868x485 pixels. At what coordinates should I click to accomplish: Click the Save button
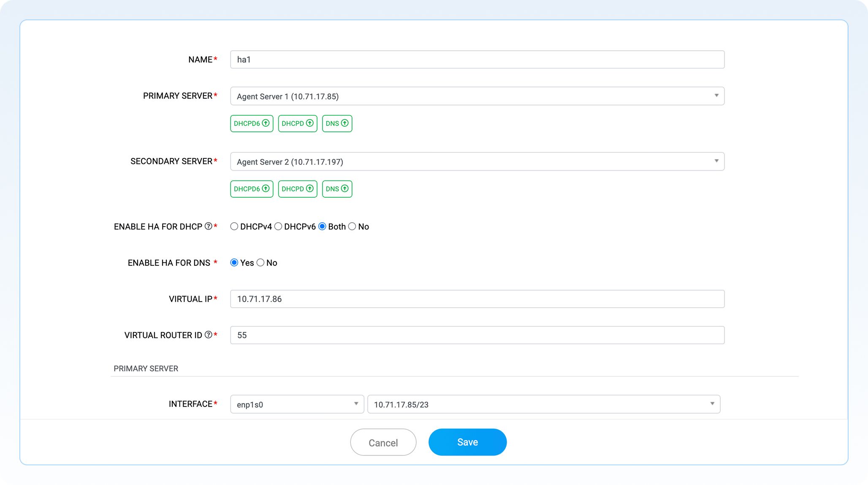point(467,442)
